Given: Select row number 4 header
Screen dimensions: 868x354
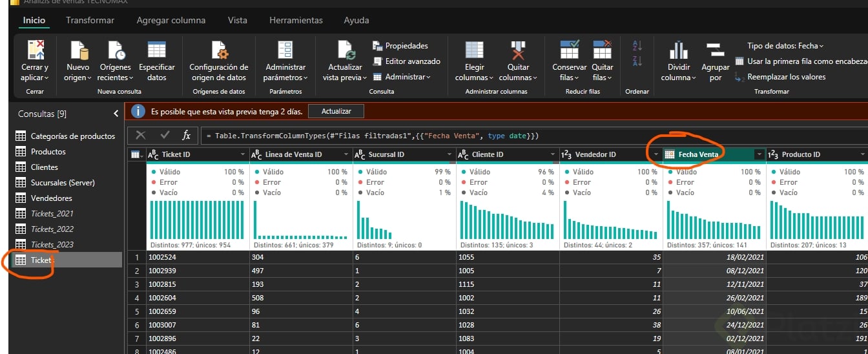Looking at the screenshot, I should click(136, 298).
